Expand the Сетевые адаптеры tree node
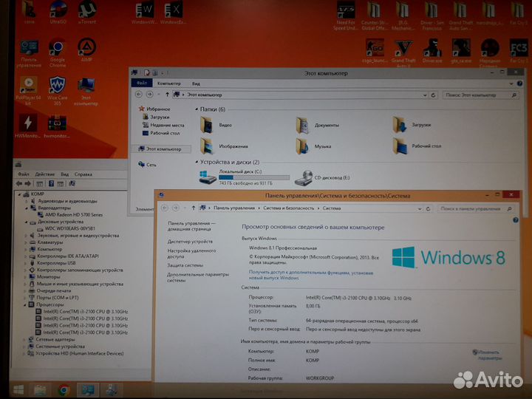The height and width of the screenshot is (399, 532). (24, 339)
